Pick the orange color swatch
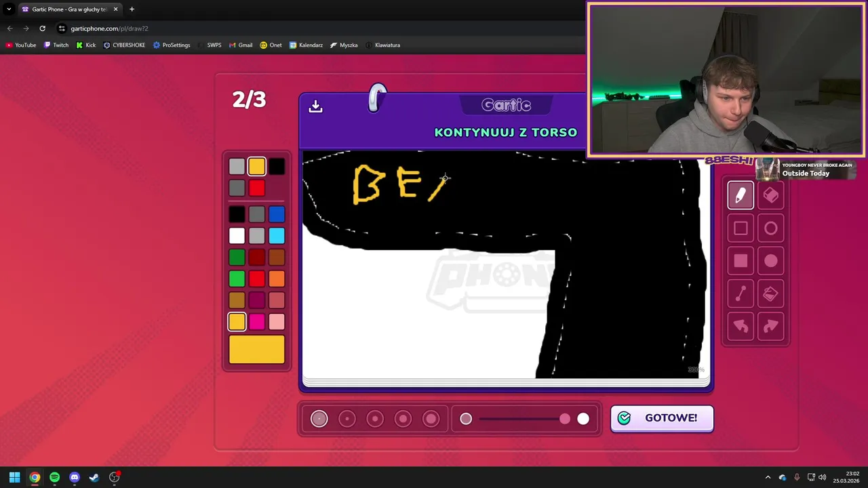 pos(277,279)
